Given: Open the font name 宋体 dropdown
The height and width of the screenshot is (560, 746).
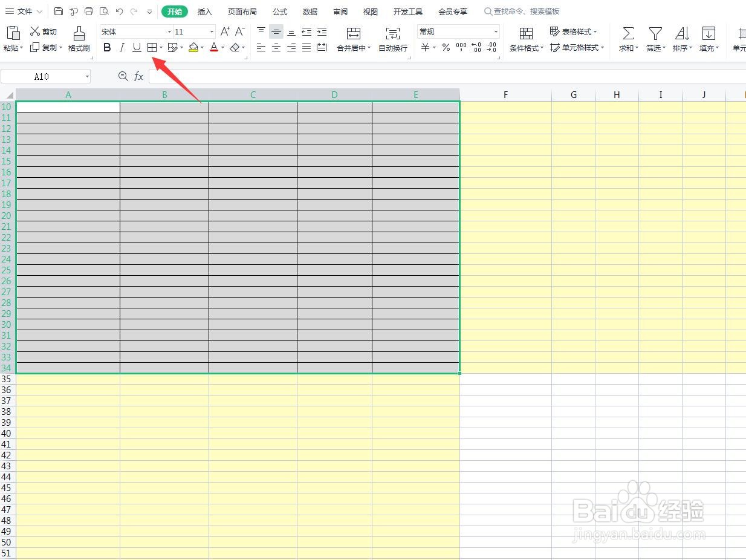Looking at the screenshot, I should pos(169,31).
